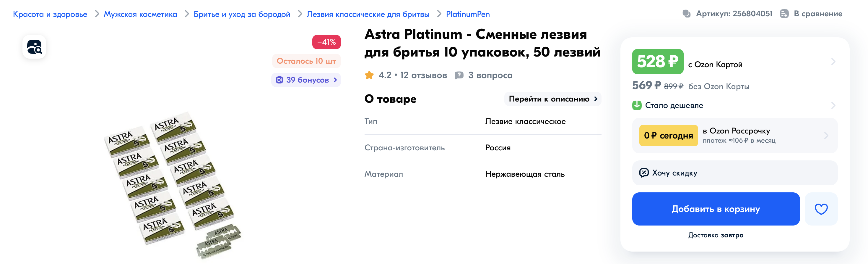Viewport: 868px width, 264px height.
Task: Go to Мужская косметика category
Action: click(x=140, y=14)
